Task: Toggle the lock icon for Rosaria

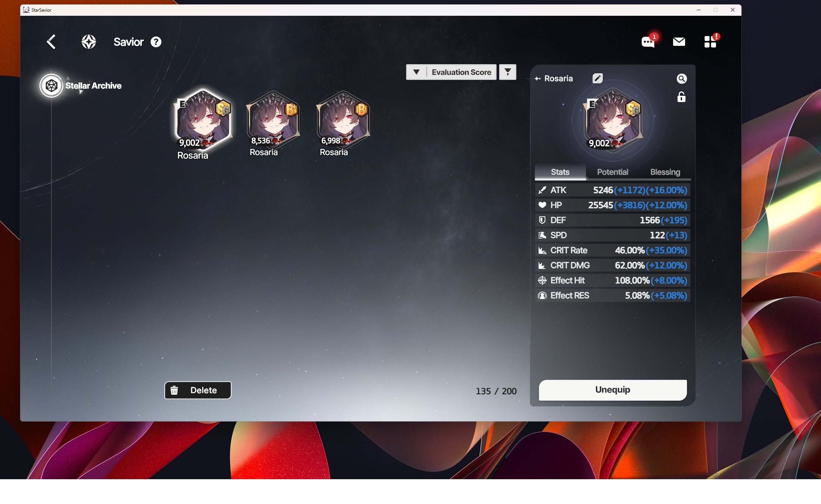Action: point(681,97)
